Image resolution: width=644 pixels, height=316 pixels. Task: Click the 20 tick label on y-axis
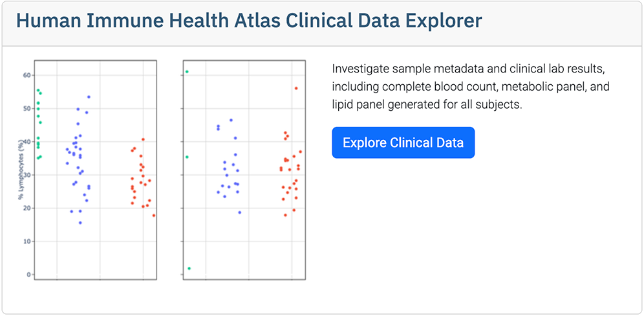point(27,208)
